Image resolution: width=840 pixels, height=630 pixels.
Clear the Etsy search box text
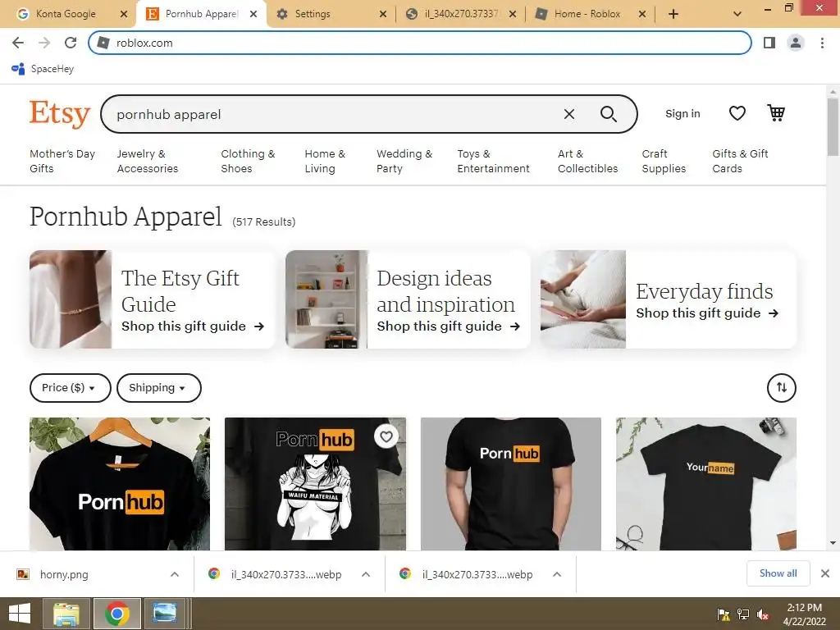click(x=569, y=114)
